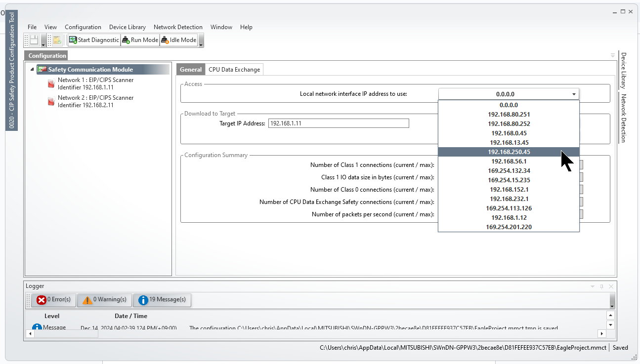Image resolution: width=640 pixels, height=364 pixels.
Task: Toggle the 19 Message(s) logger filter
Action: click(x=162, y=299)
